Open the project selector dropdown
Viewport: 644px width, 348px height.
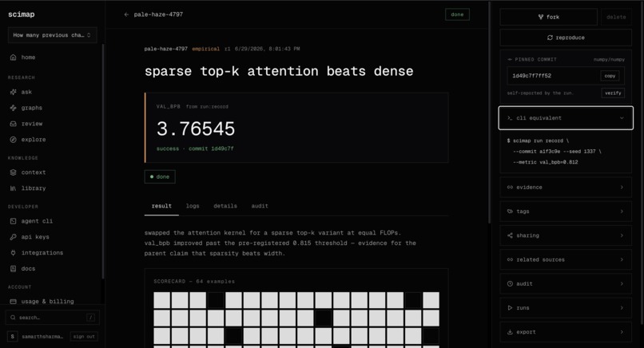coord(52,35)
